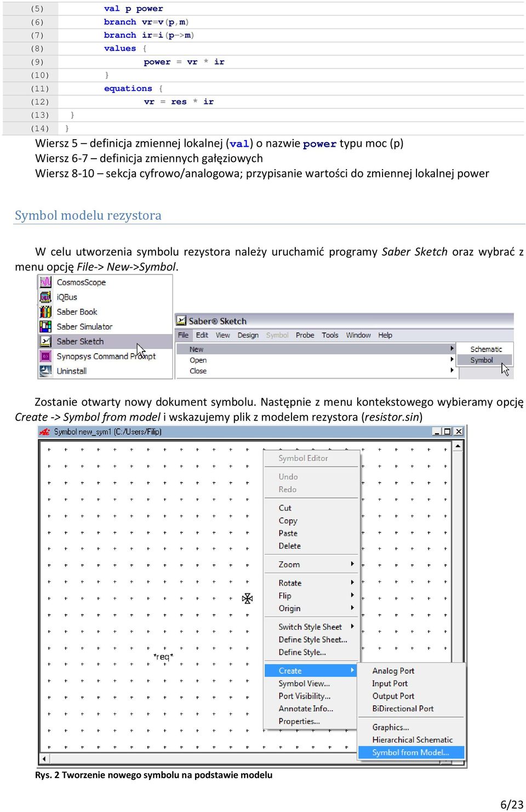Viewport: 526px width, 812px height.
Task: Expand the Open submenu arrow
Action: click(452, 359)
